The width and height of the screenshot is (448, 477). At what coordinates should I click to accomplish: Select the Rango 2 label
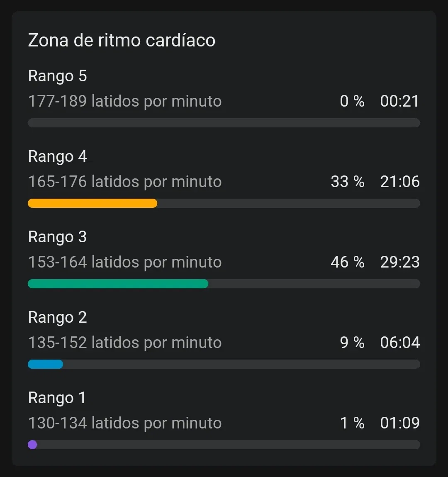[58, 317]
